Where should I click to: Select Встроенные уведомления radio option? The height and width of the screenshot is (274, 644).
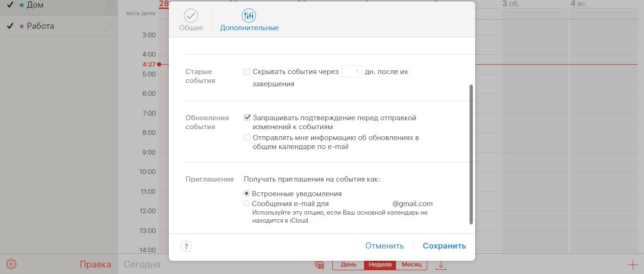pyautogui.click(x=247, y=193)
